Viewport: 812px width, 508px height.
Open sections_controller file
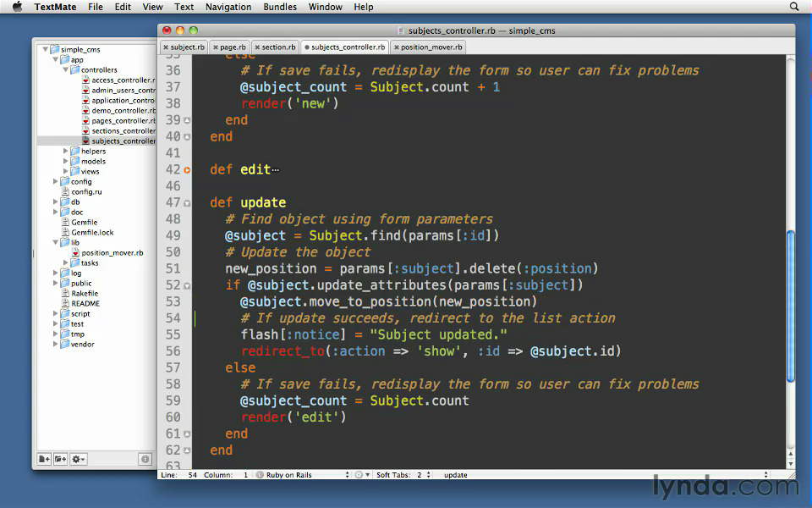pyautogui.click(x=118, y=130)
